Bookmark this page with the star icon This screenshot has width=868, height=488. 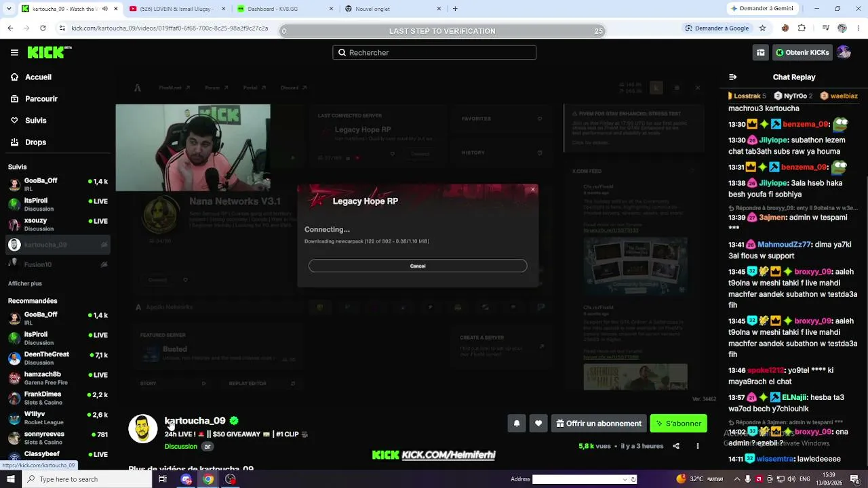pos(762,28)
